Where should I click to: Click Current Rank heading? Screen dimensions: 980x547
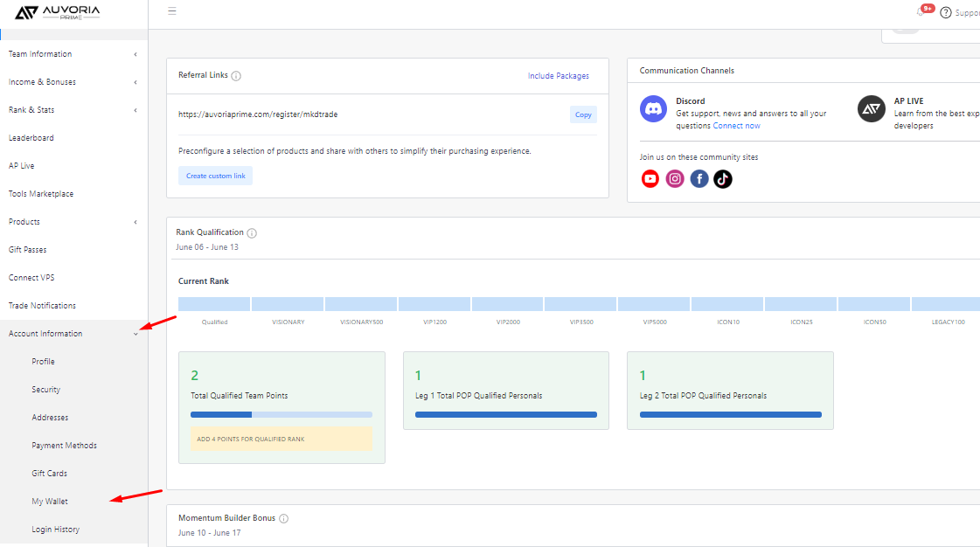point(204,281)
